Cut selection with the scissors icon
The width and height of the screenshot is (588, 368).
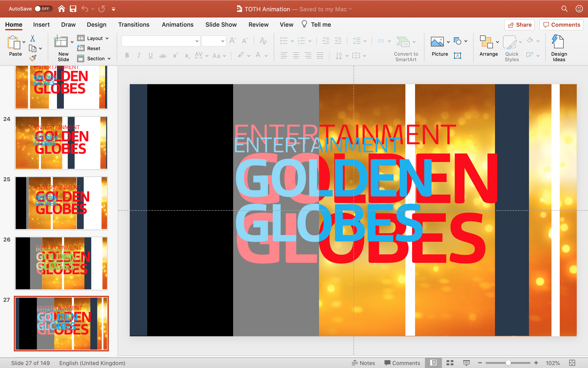33,38
